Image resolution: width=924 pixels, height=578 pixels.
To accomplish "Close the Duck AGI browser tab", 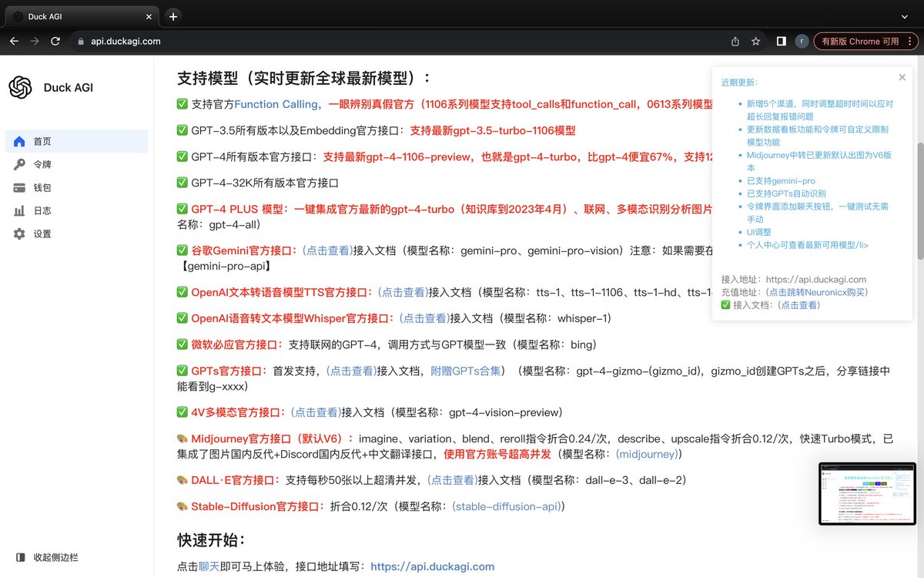I will pyautogui.click(x=149, y=16).
